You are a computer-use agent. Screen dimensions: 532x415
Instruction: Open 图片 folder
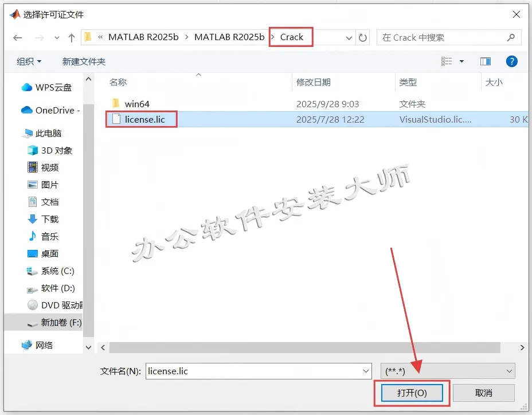click(50, 185)
